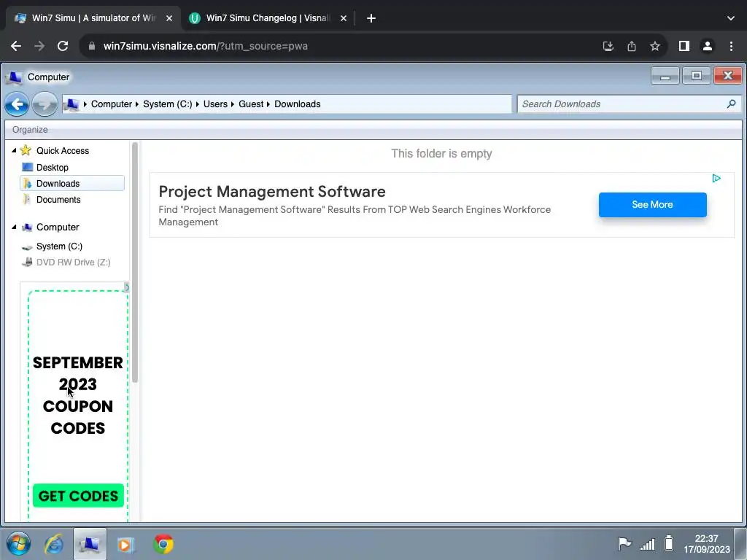Image resolution: width=747 pixels, height=560 pixels.
Task: View site info via the lock icon
Action: tap(92, 46)
